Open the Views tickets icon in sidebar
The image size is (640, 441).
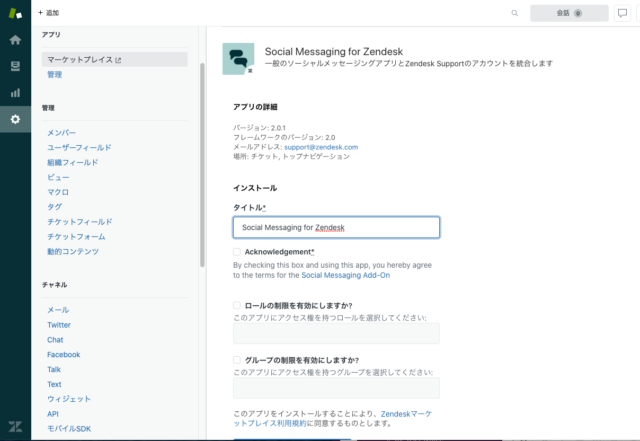[15, 66]
